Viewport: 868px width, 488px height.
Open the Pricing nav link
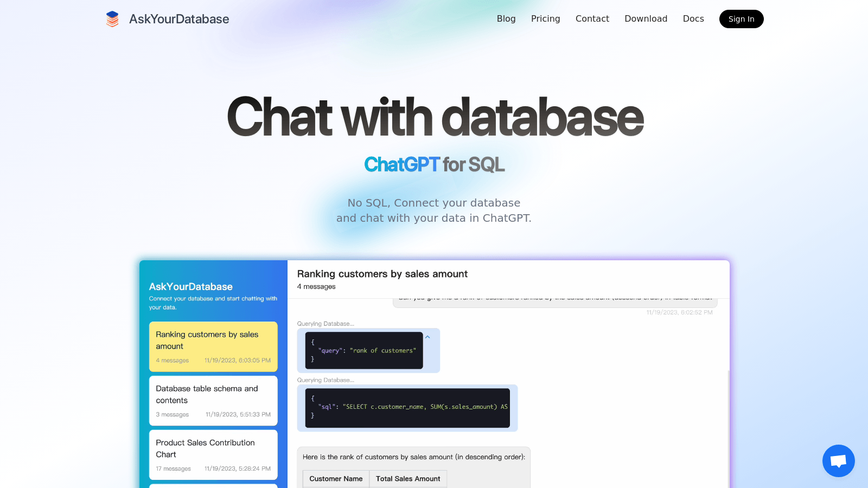click(x=545, y=18)
